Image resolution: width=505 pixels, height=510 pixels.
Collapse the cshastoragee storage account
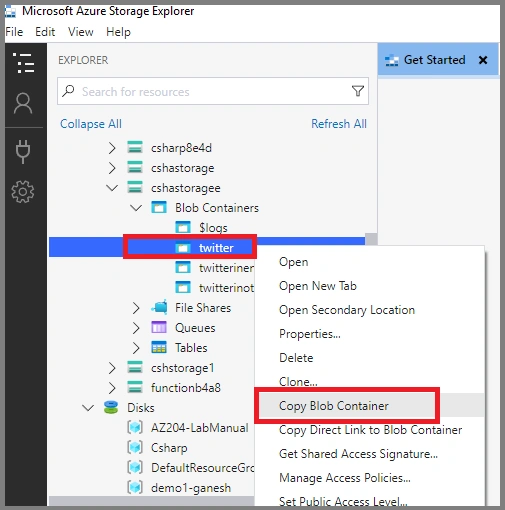coord(112,188)
